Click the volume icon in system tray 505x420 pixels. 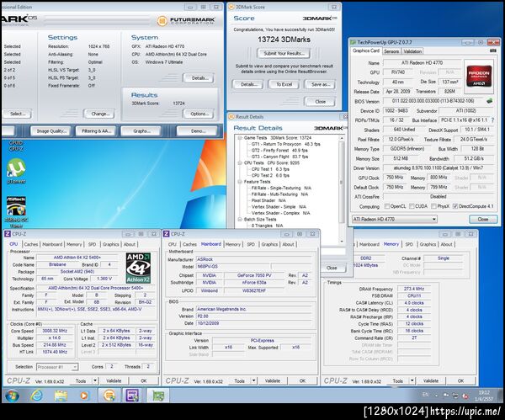tap(465, 396)
